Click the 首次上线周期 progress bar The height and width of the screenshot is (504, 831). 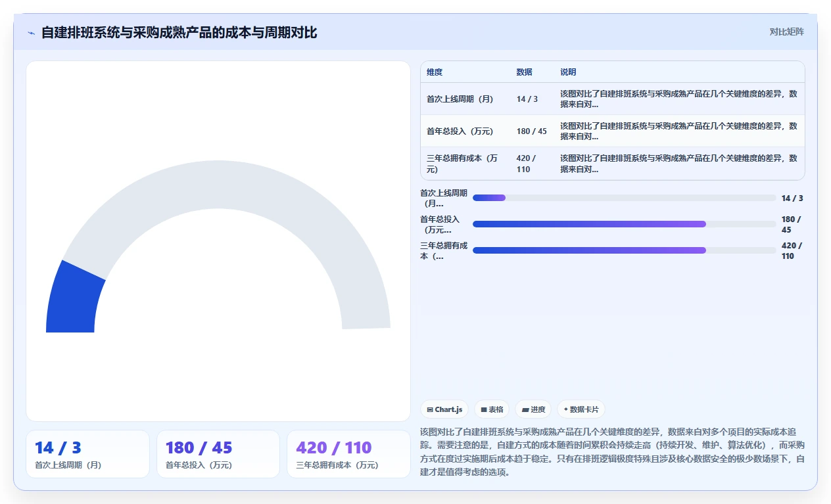click(x=625, y=198)
